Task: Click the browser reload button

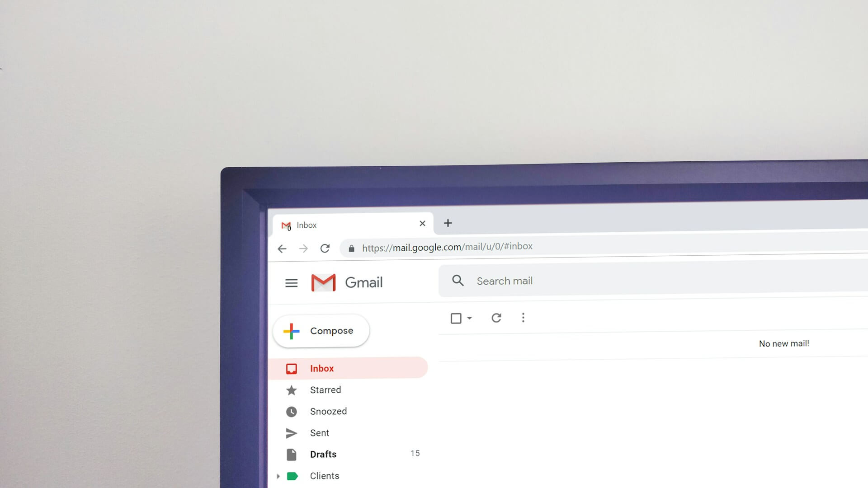Action: tap(325, 247)
